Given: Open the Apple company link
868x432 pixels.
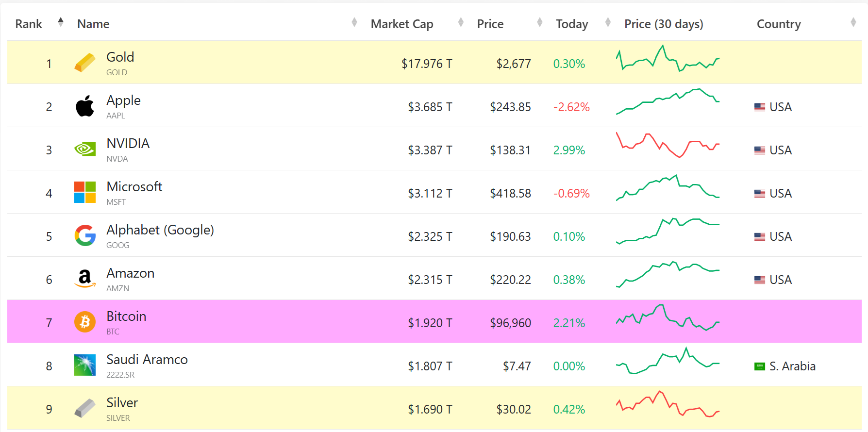Looking at the screenshot, I should click(124, 100).
